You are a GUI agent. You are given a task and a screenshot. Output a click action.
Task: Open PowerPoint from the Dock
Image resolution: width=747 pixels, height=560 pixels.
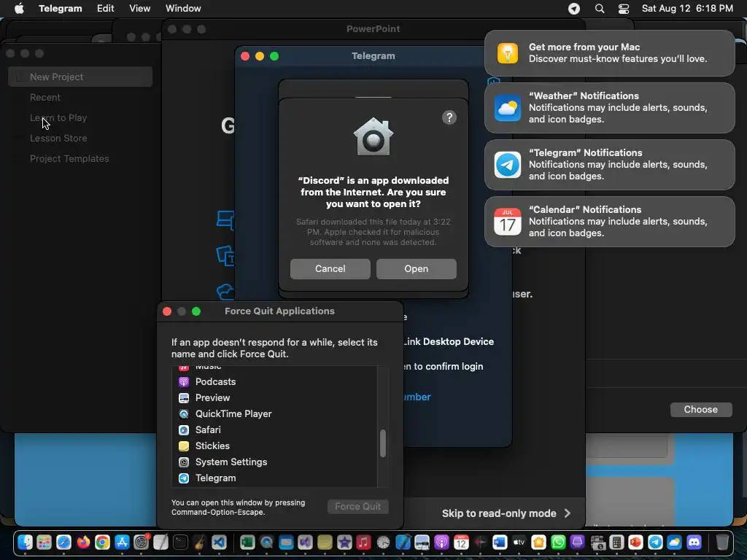636,542
